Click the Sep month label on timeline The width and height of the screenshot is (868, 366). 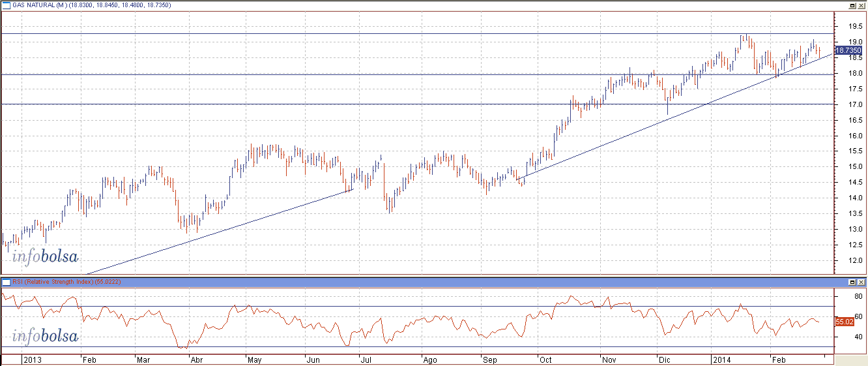click(x=489, y=359)
